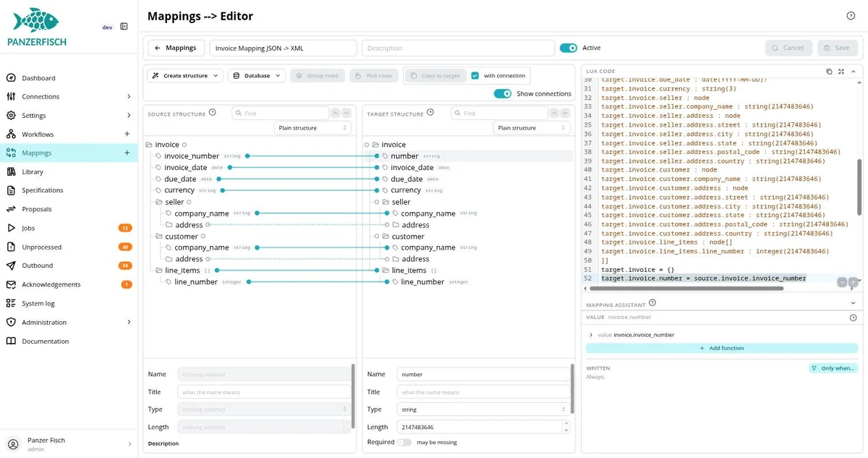Image resolution: width=868 pixels, height=458 pixels.
Task: Go back to Mappings list
Action: 176,48
